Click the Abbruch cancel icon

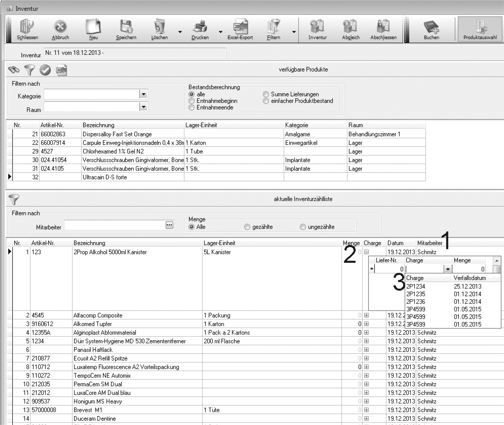[x=60, y=29]
